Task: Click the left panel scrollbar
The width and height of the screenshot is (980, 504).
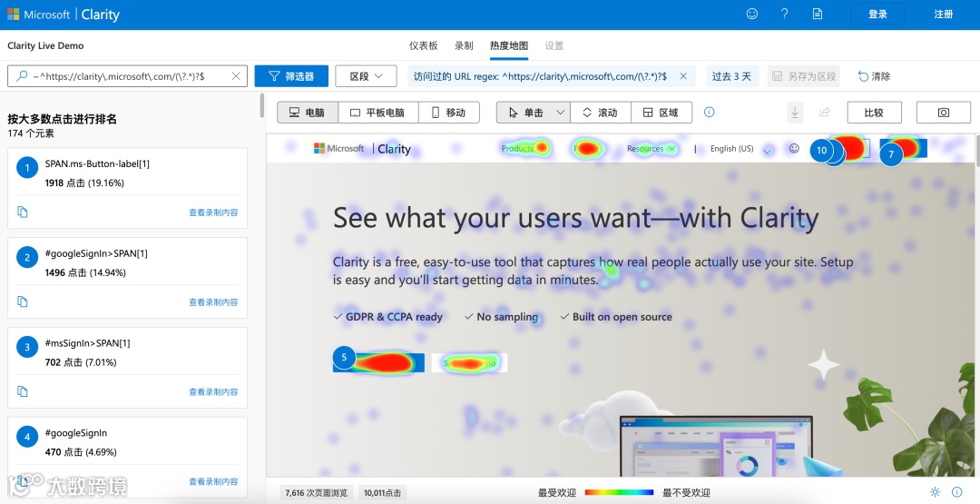Action: pyautogui.click(x=262, y=106)
